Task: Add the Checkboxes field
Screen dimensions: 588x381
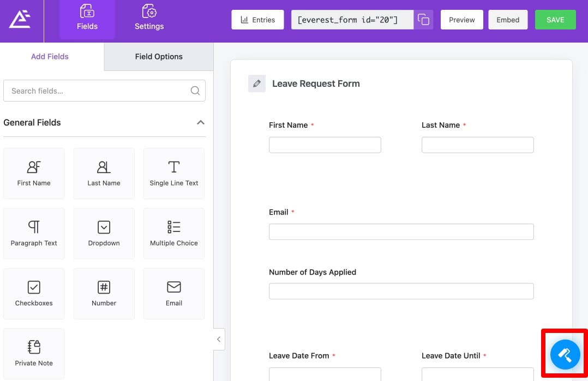Action: pos(34,294)
